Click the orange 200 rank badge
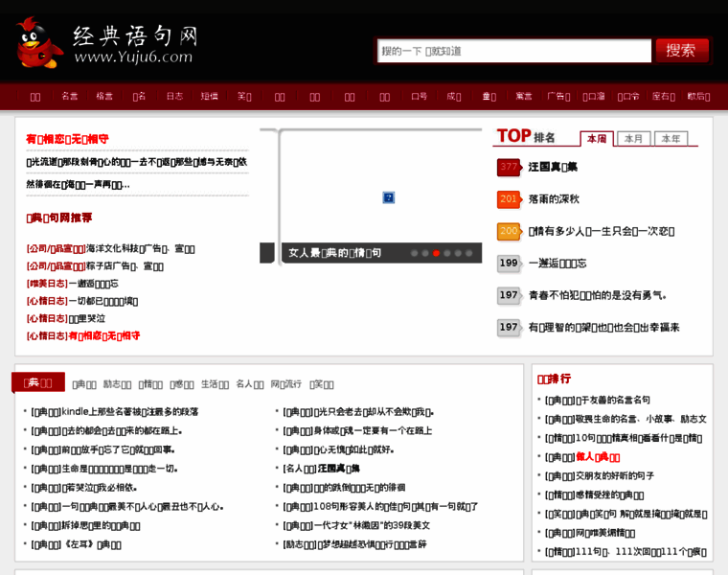 coord(509,231)
